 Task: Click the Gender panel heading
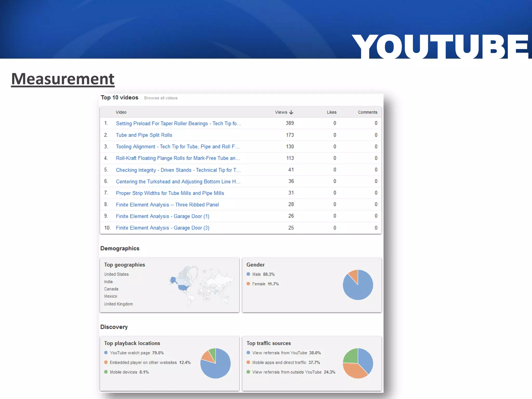[256, 265]
